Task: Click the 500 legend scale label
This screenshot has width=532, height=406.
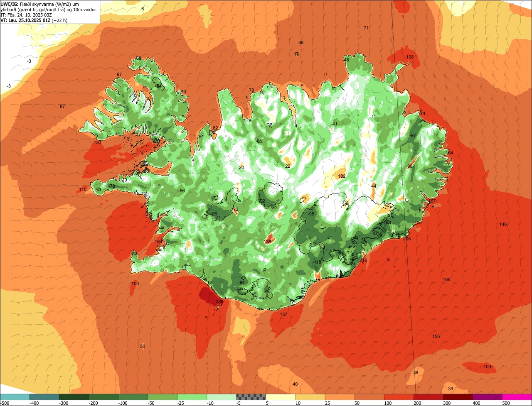Action: pos(506,403)
